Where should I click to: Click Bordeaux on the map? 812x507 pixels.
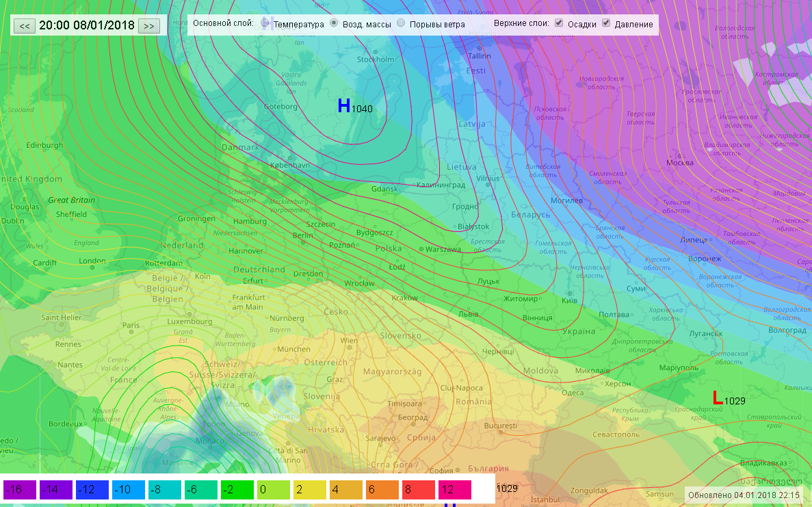tap(65, 424)
